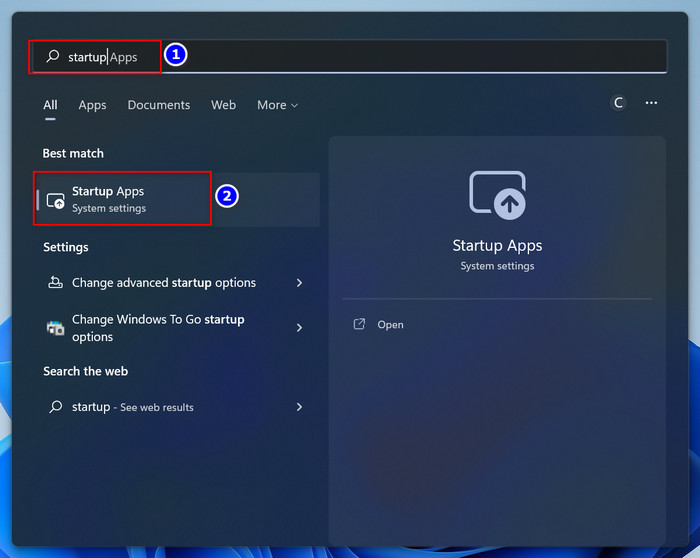700x558 pixels.
Task: Switch to the Apps tab
Action: pos(92,105)
